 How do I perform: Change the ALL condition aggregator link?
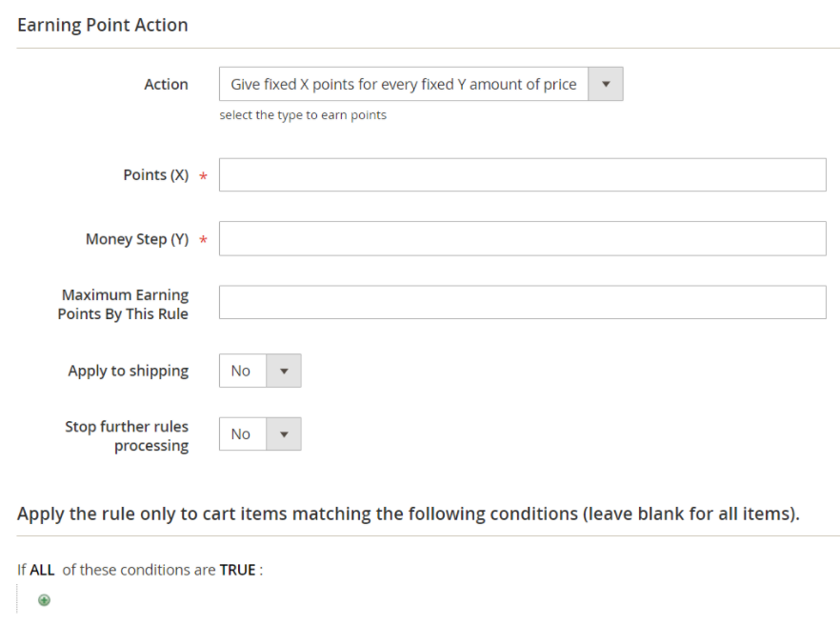coord(42,570)
